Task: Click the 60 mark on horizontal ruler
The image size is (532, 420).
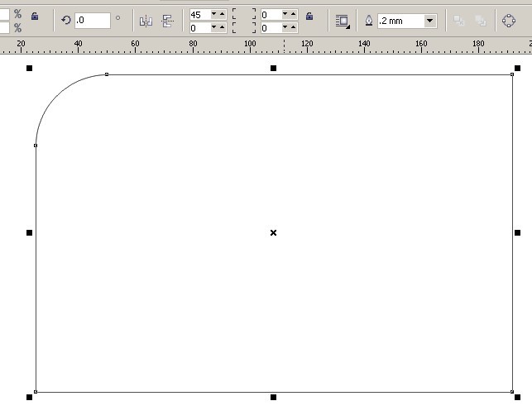Action: (135, 44)
